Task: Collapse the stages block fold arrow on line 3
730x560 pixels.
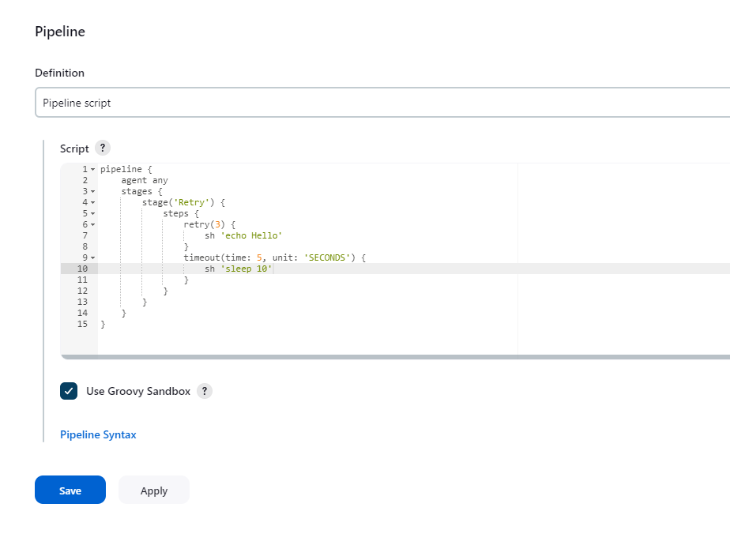Action: point(92,192)
